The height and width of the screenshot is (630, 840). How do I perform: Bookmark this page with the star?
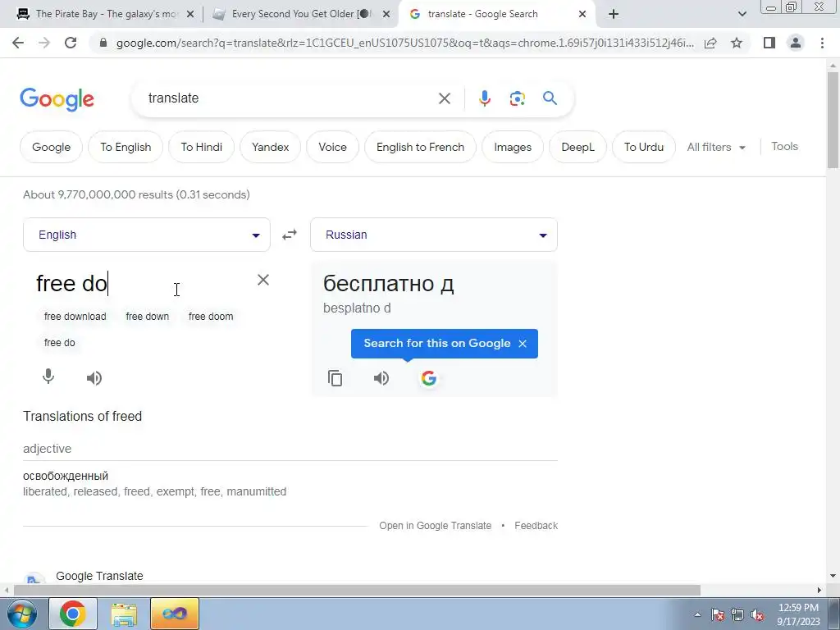[737, 43]
